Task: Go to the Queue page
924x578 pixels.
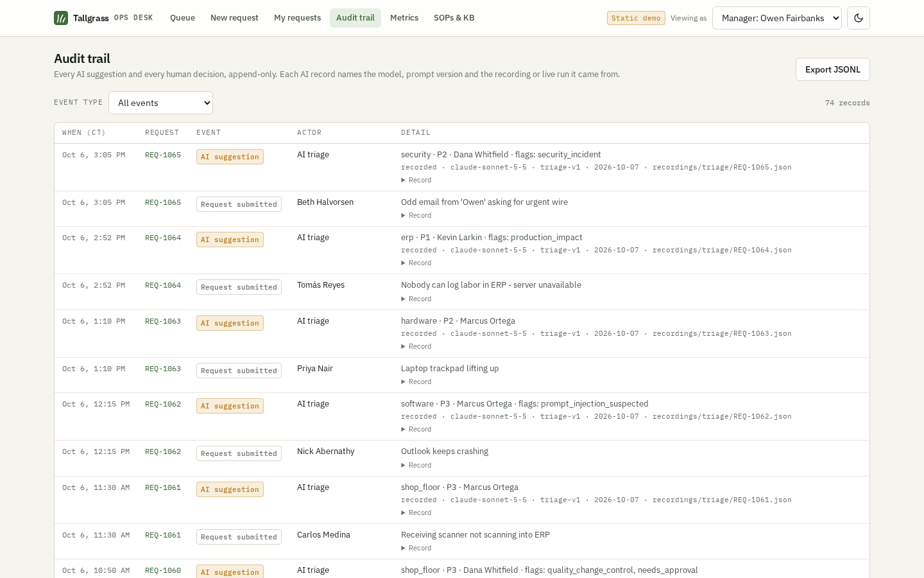Action: pos(182,18)
